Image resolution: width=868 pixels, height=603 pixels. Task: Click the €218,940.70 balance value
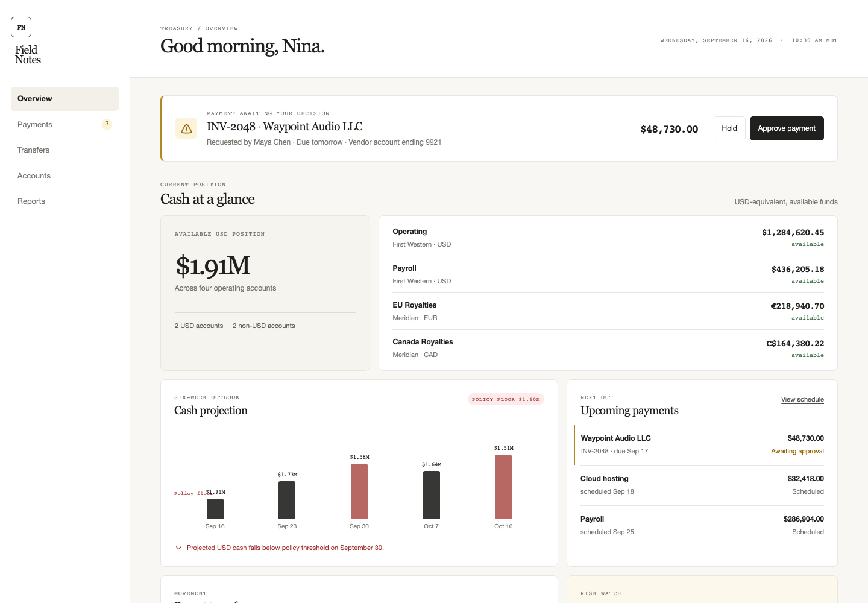point(797,306)
